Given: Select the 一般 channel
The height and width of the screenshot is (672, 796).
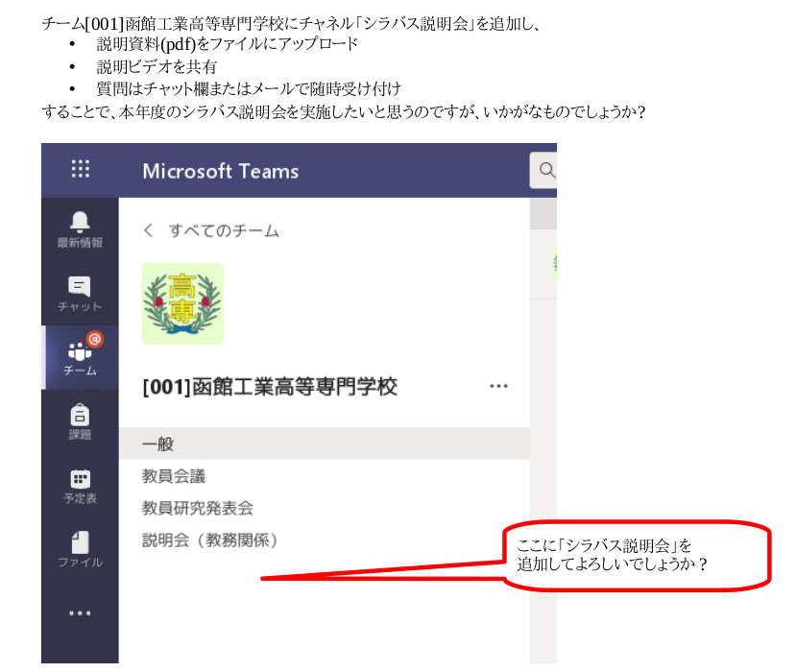Looking at the screenshot, I should [325, 444].
